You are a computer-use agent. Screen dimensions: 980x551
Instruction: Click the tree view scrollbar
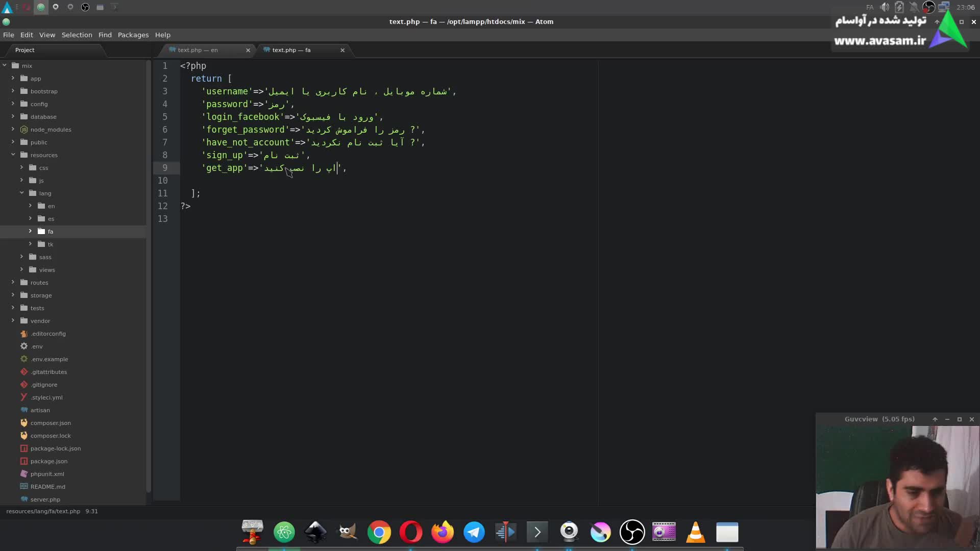[x=149, y=275]
